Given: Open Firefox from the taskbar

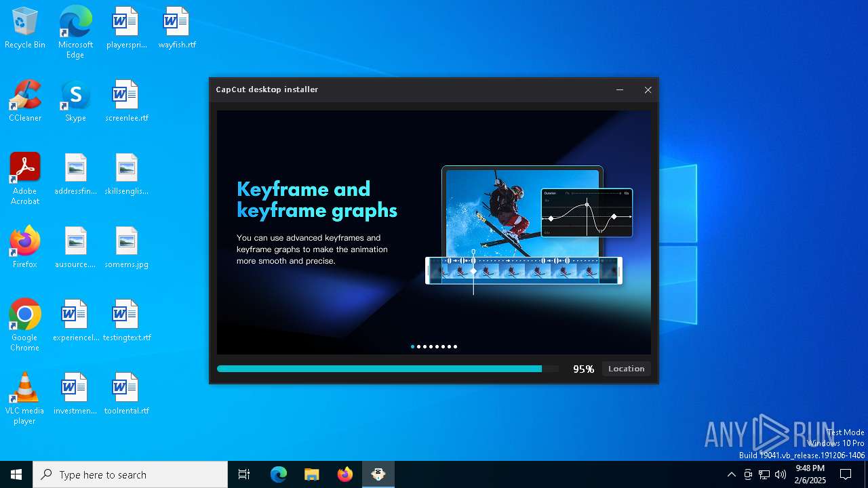Looking at the screenshot, I should click(x=344, y=474).
